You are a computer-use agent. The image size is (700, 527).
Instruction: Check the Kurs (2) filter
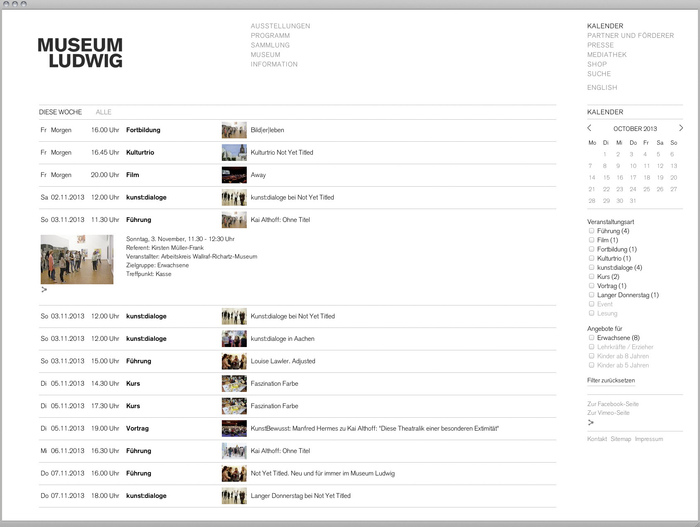[x=591, y=276]
